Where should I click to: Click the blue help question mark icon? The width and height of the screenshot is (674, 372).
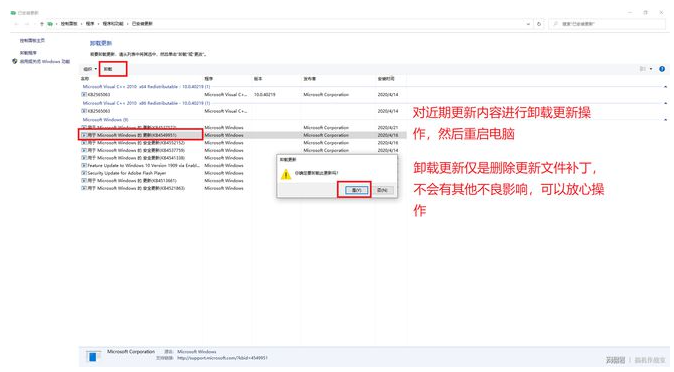pyautogui.click(x=662, y=69)
